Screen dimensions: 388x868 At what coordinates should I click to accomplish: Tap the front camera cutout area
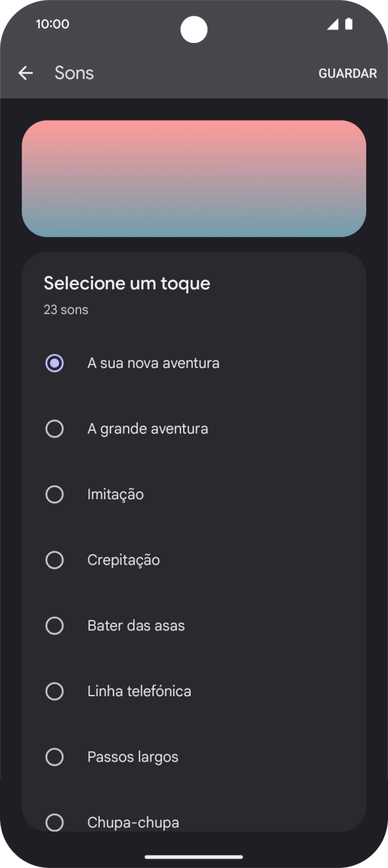point(194,29)
